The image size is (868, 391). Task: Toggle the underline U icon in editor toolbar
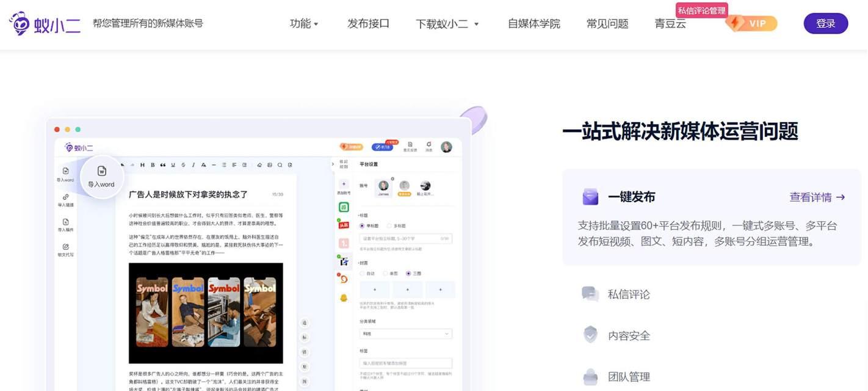[173, 164]
